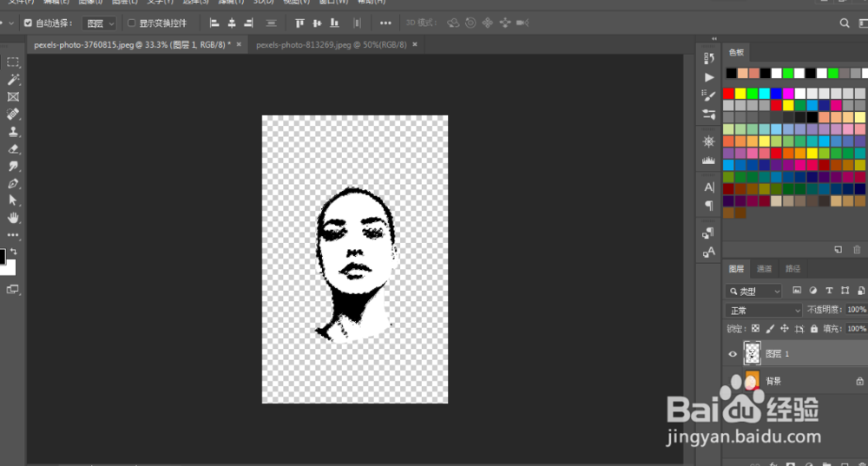Screen dimensions: 868x466
Task: Open the tool preset picker arrow
Action: (10, 23)
